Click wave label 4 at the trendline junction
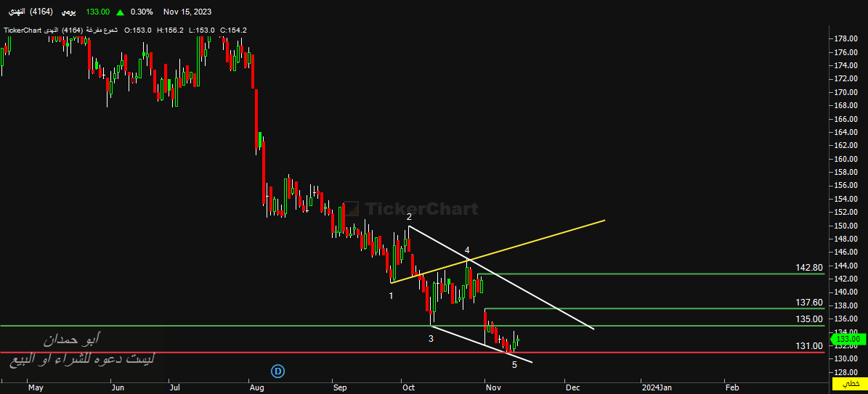This screenshot has height=394, width=868. 467,250
